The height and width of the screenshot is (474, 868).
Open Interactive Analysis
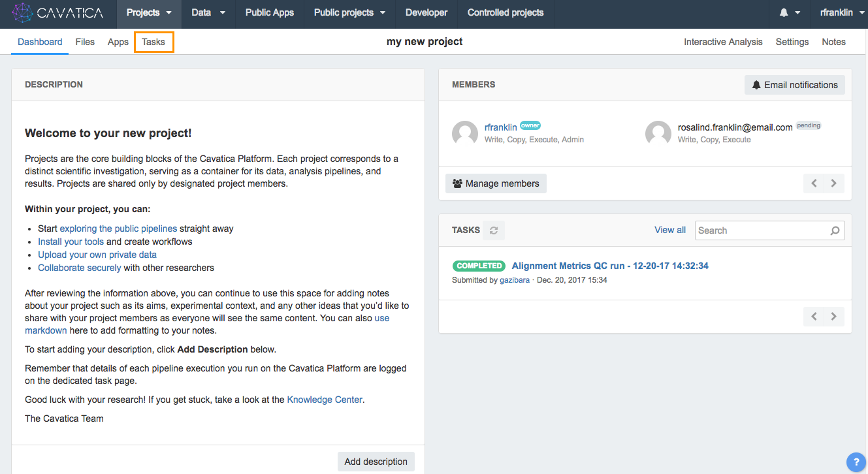click(x=723, y=42)
